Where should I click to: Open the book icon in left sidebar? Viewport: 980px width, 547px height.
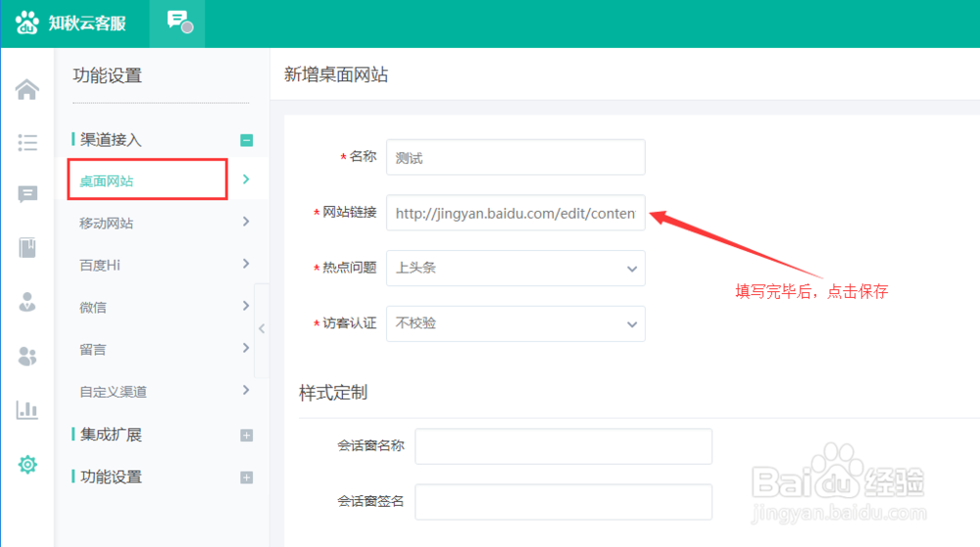26,248
